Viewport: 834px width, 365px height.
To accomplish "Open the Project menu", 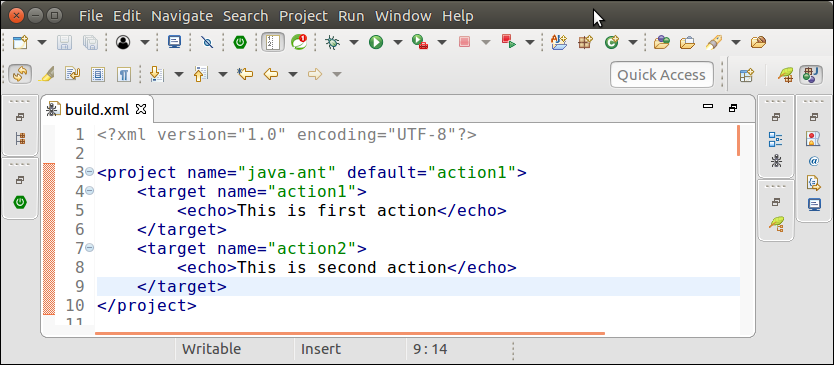I will point(304,16).
